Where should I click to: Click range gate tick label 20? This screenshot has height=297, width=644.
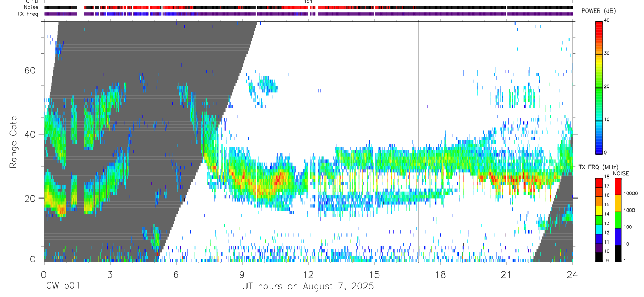click(x=31, y=198)
